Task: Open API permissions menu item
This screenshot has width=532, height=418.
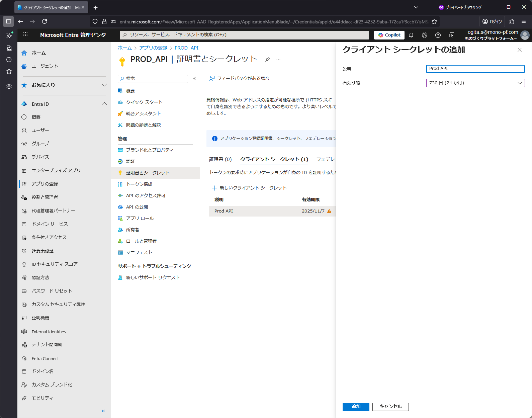Action: coord(146,196)
